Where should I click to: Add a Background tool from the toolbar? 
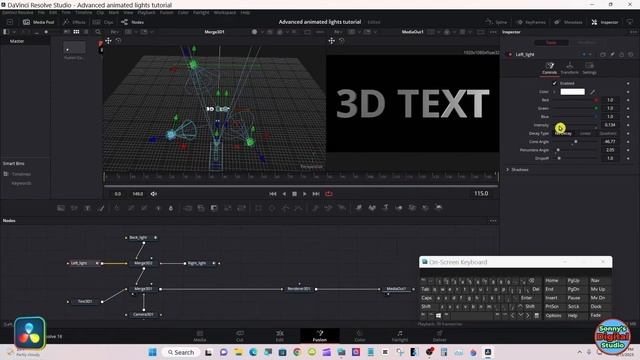[x=61, y=208]
